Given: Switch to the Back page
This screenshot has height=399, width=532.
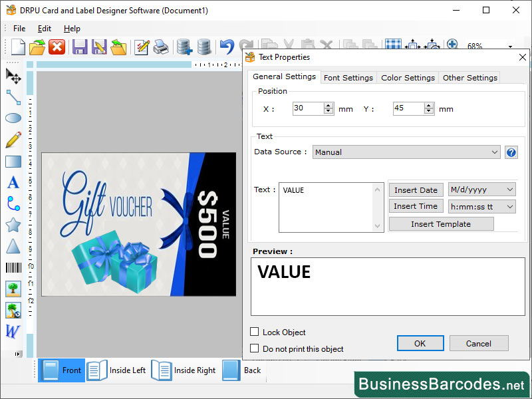Looking at the screenshot, I should pyautogui.click(x=242, y=370).
